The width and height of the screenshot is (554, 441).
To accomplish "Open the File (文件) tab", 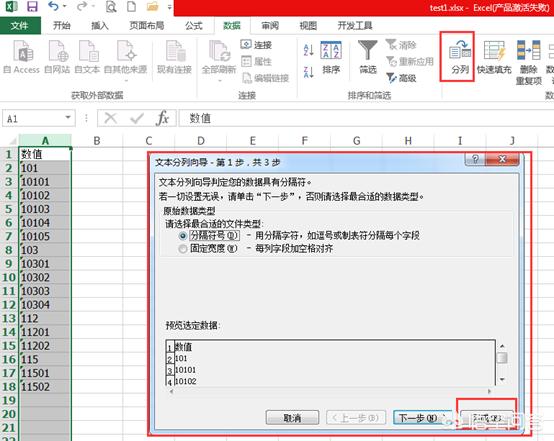I will click(x=20, y=25).
